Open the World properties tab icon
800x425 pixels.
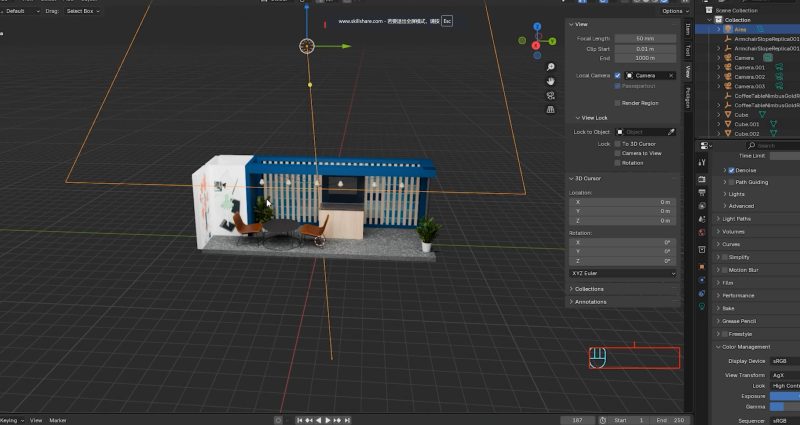click(702, 232)
